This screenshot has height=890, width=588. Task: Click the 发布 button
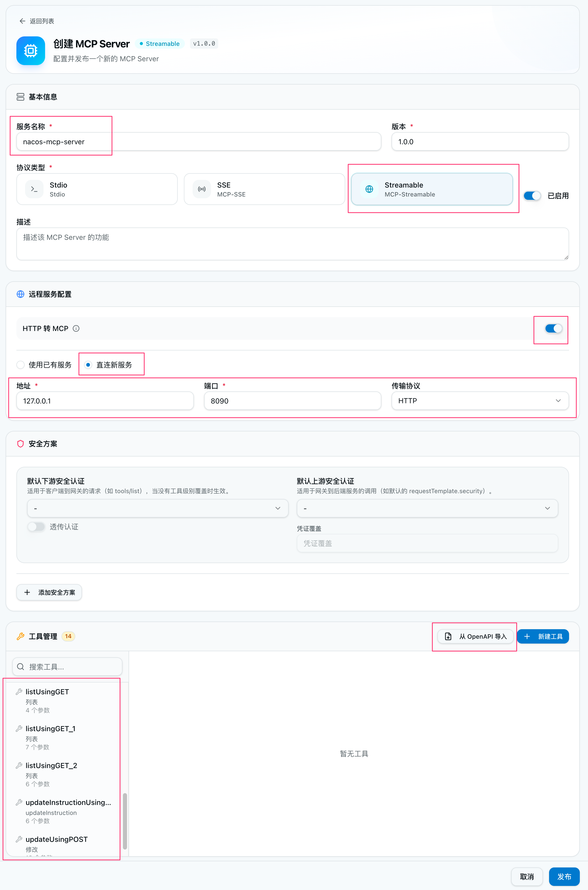click(x=564, y=876)
